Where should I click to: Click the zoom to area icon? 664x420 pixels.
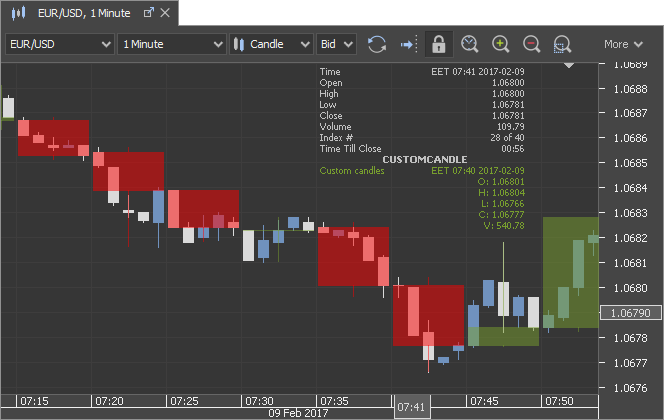coord(562,44)
